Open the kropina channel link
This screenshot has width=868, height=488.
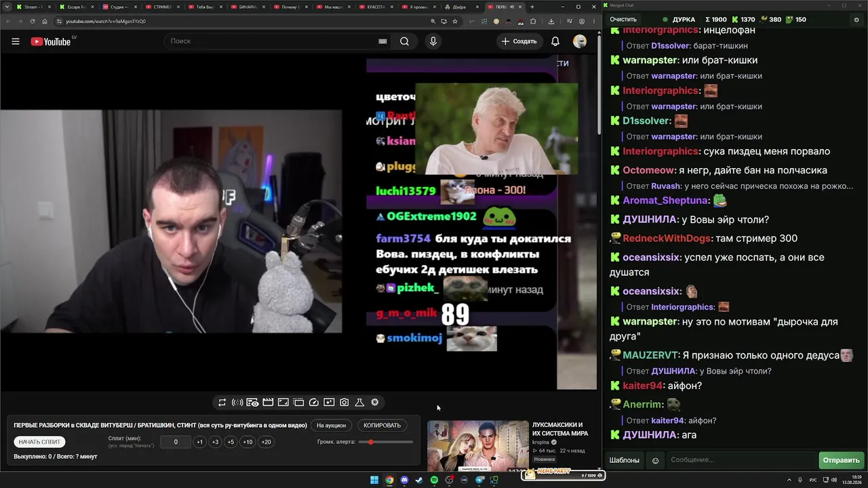(x=540, y=443)
